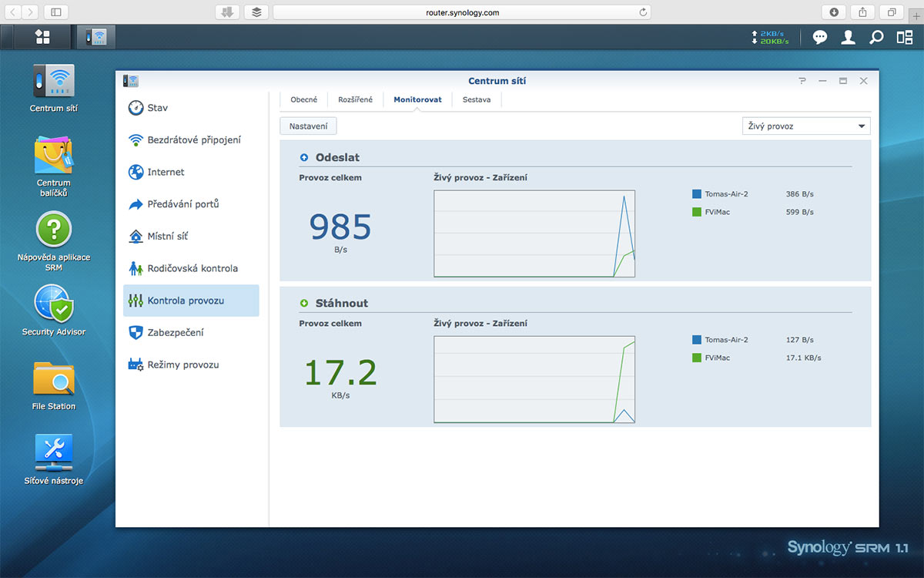Select Rodičovská kontrola in sidebar
The height and width of the screenshot is (578, 924).
pyautogui.click(x=192, y=268)
